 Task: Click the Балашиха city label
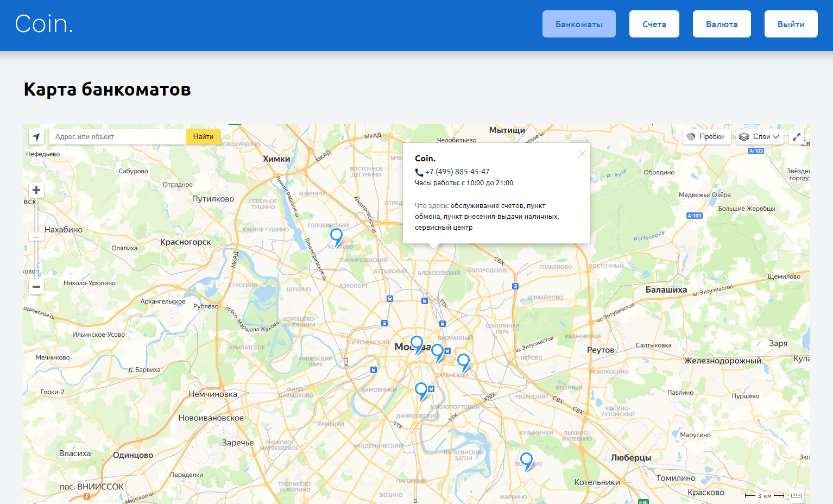pyautogui.click(x=666, y=290)
